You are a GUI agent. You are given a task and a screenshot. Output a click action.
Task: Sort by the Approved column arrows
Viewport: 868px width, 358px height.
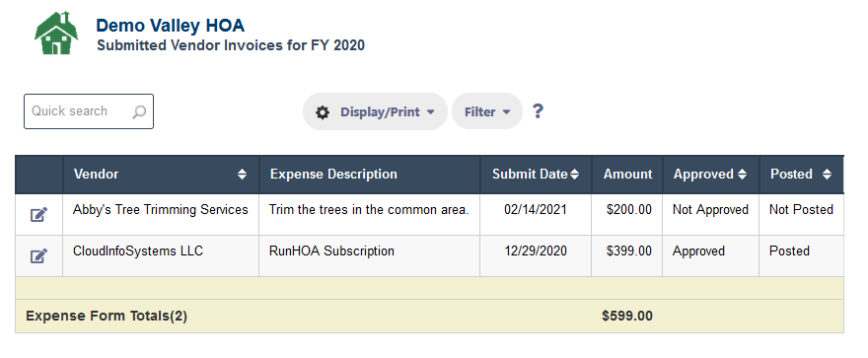point(742,175)
